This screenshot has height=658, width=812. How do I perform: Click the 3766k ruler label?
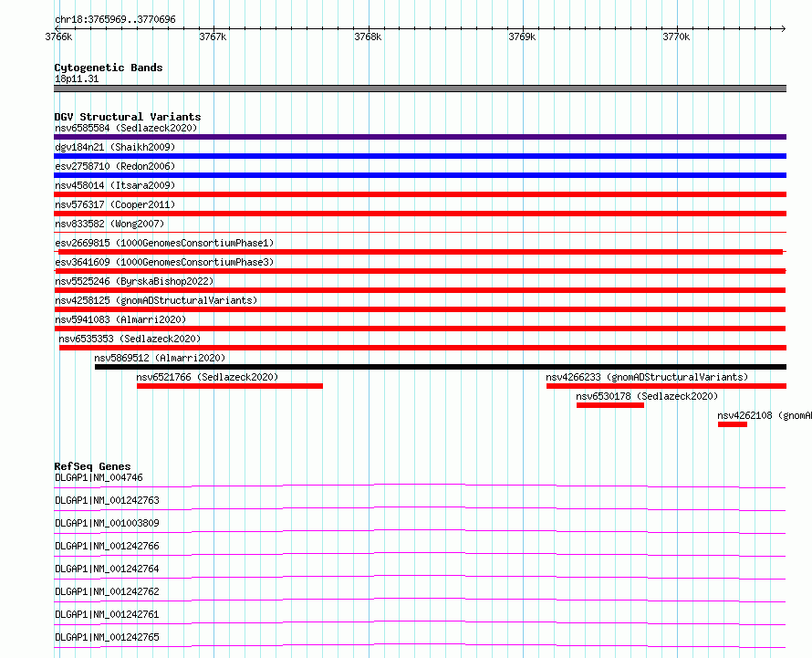click(58, 37)
